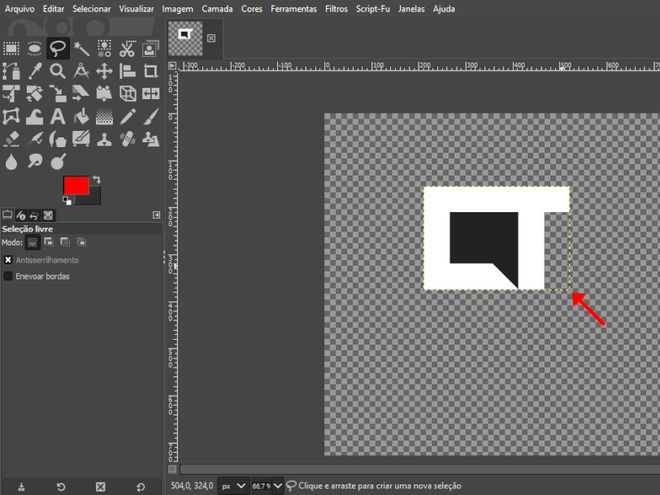
Task: Open the Script-Fu menu
Action: click(373, 9)
